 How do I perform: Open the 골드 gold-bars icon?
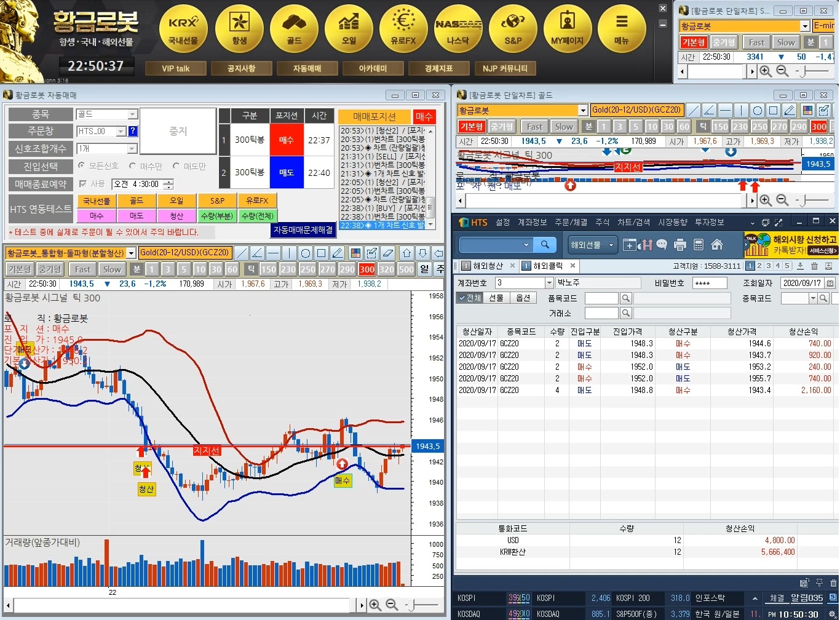pos(294,28)
